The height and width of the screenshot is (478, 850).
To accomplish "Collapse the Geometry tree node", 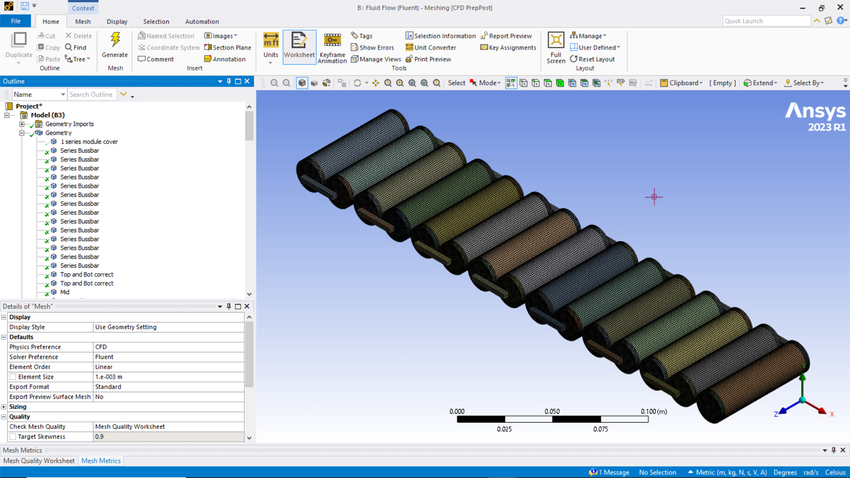I will coord(21,133).
